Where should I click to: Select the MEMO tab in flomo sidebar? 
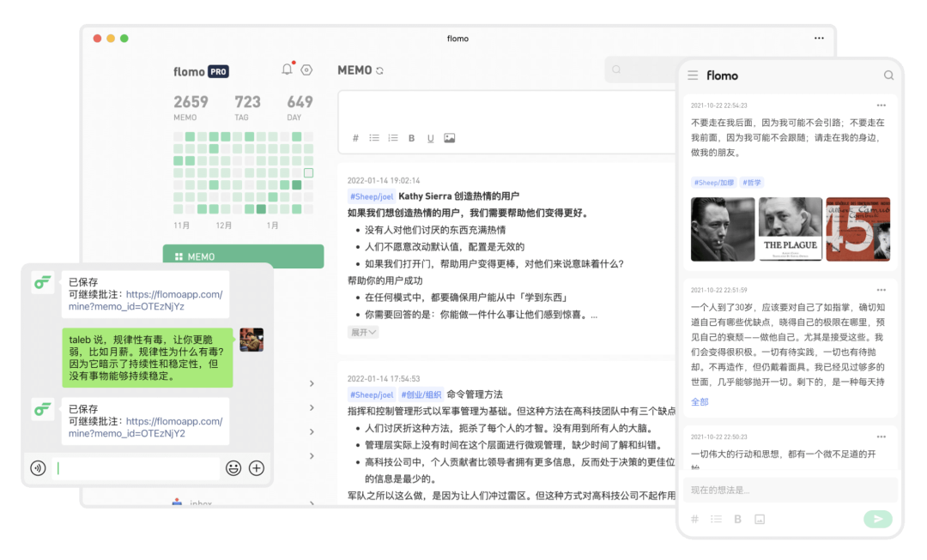click(x=243, y=256)
